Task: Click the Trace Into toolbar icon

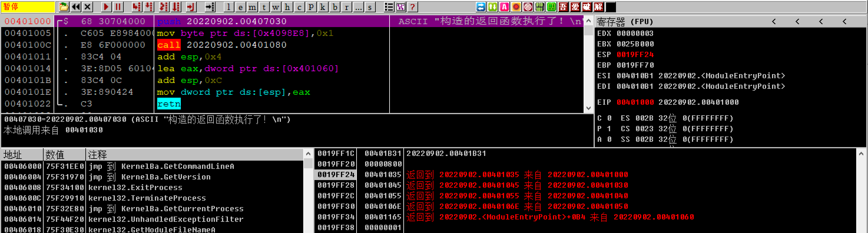Action: (x=164, y=7)
